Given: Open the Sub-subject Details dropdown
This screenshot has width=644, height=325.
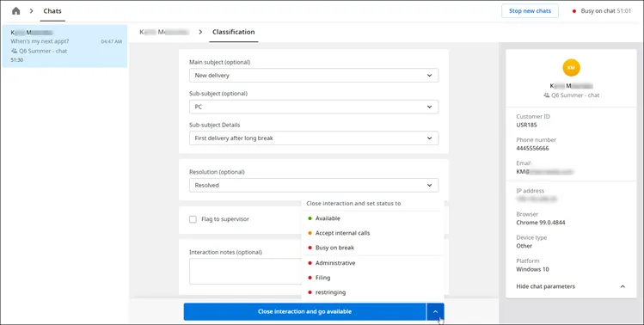Looking at the screenshot, I should [x=314, y=138].
